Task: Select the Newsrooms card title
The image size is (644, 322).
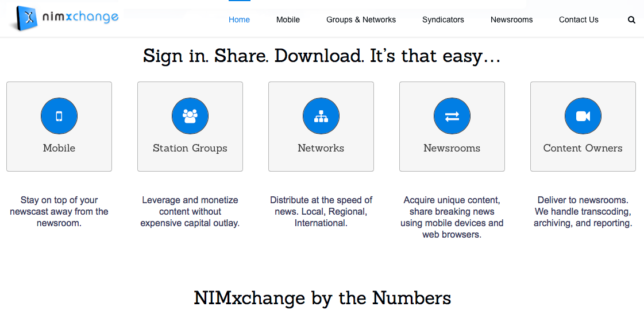Action: click(452, 148)
